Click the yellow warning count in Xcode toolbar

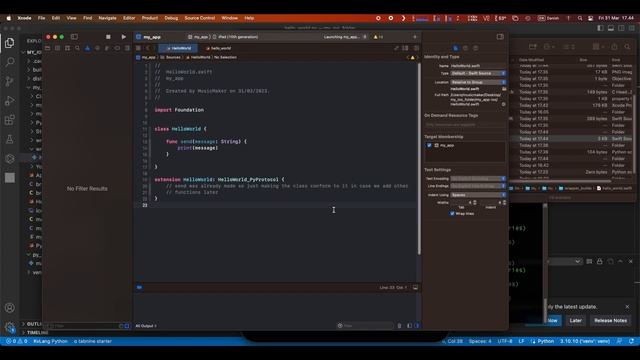(378, 37)
